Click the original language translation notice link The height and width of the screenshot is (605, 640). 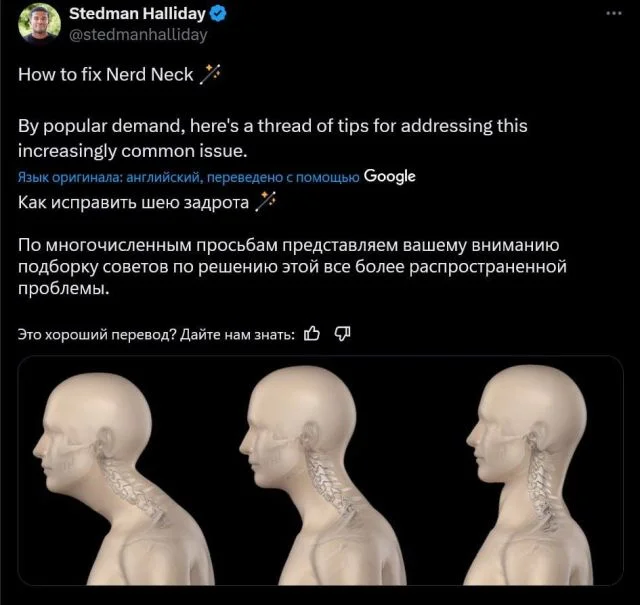point(189,177)
